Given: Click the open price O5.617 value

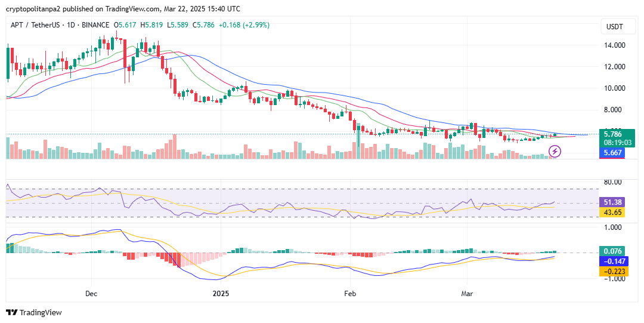Looking at the screenshot, I should pos(125,25).
